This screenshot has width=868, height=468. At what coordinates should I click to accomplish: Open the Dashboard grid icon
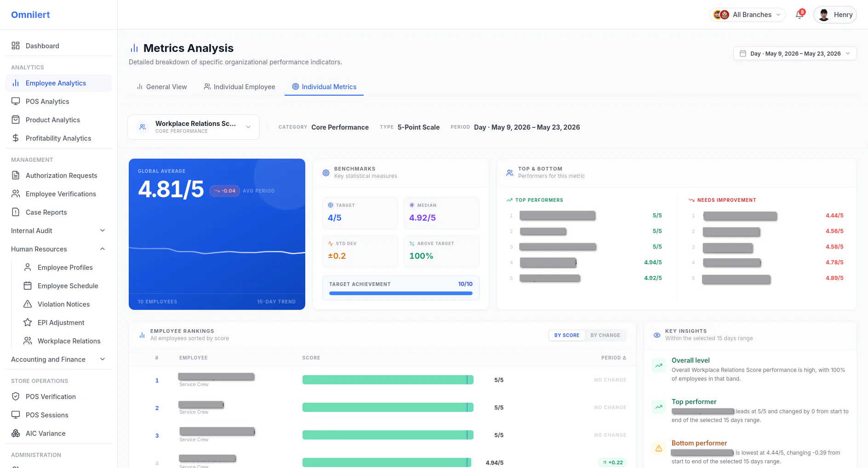16,46
